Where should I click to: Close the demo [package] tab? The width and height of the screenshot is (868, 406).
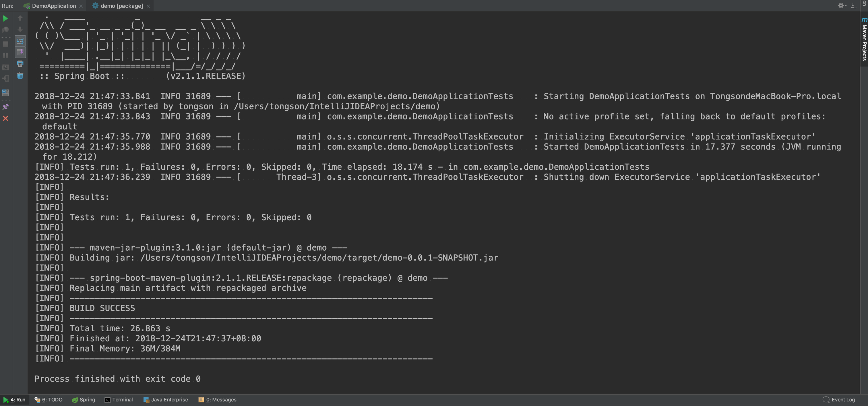click(x=148, y=6)
